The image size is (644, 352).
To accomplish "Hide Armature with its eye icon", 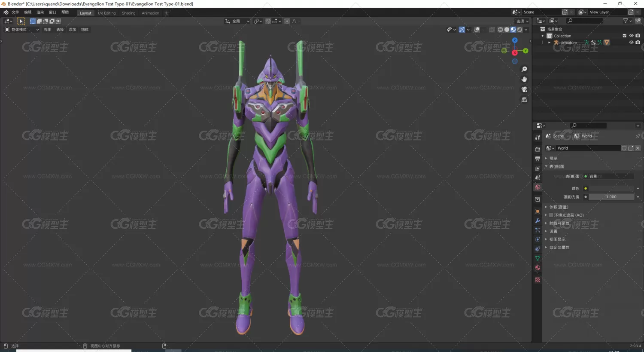I will coord(631,42).
